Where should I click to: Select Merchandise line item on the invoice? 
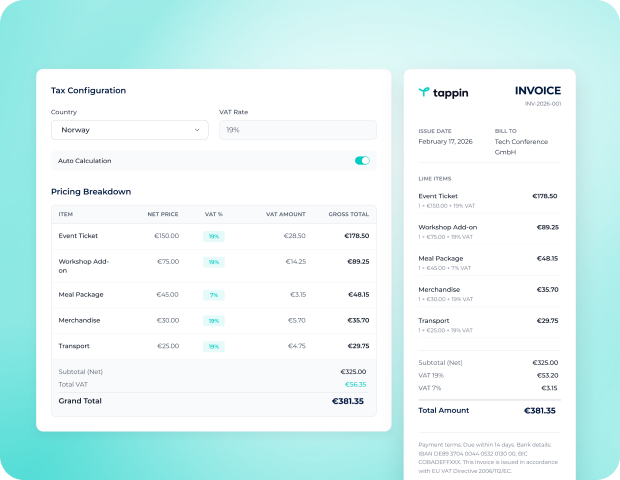coord(440,289)
